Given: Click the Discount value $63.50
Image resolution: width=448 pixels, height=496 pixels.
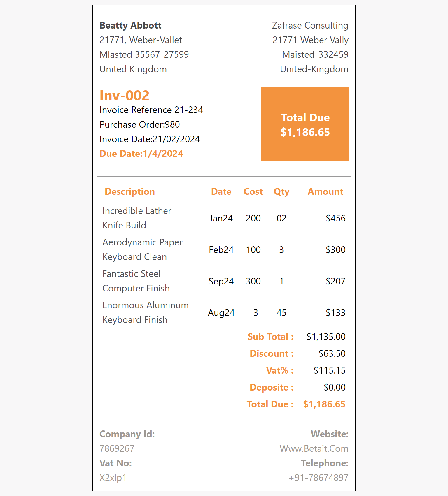Looking at the screenshot, I should click(x=332, y=353).
